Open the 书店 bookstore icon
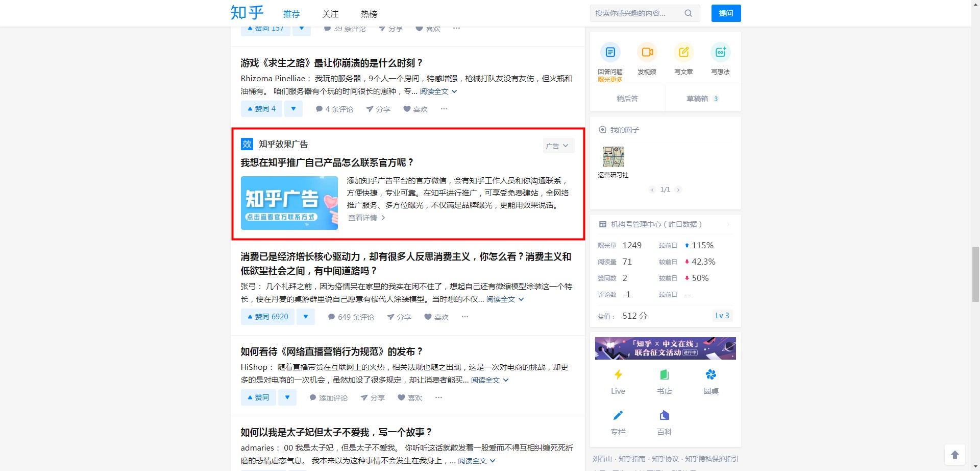This screenshot has height=471, width=980. coord(665,375)
